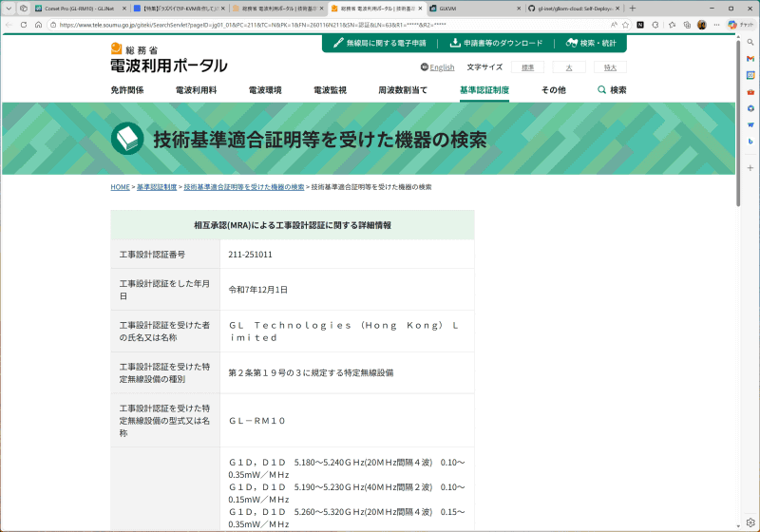This screenshot has height=532, width=760.
Task: Open the collections icon
Action: [687, 25]
